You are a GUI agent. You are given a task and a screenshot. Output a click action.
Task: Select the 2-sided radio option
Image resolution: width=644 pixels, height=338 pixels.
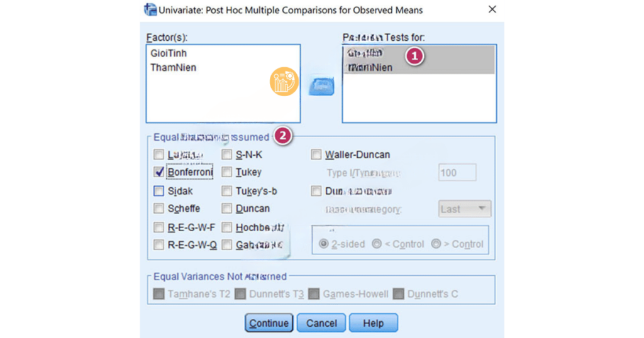tap(324, 244)
